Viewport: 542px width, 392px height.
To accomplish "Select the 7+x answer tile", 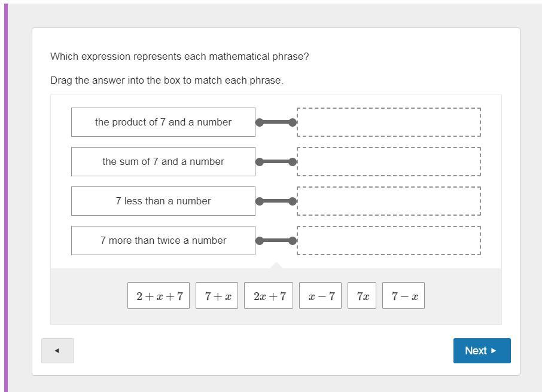I will [217, 296].
